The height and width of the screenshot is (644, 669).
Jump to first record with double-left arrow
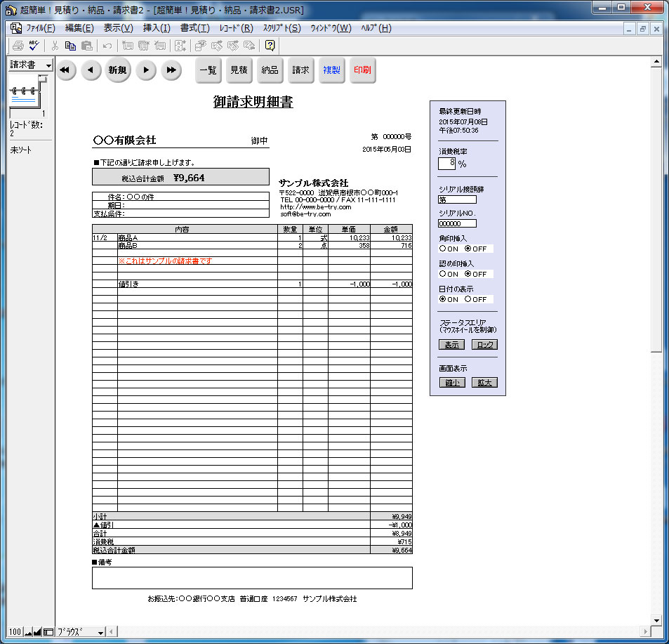pyautogui.click(x=65, y=70)
